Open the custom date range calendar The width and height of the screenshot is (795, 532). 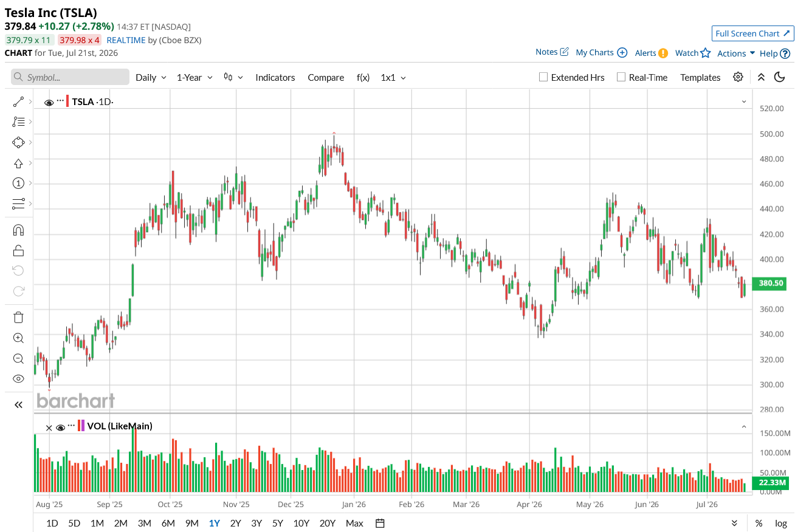click(380, 523)
